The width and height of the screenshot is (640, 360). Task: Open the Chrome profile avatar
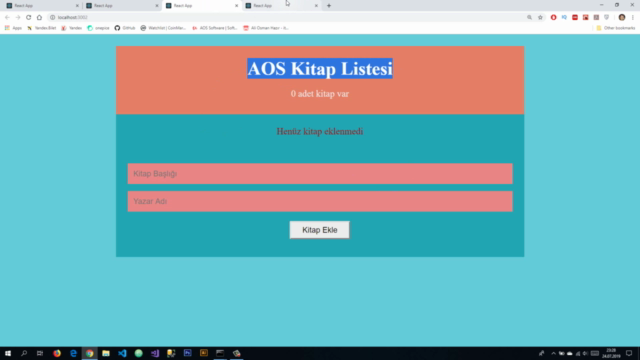point(622,17)
